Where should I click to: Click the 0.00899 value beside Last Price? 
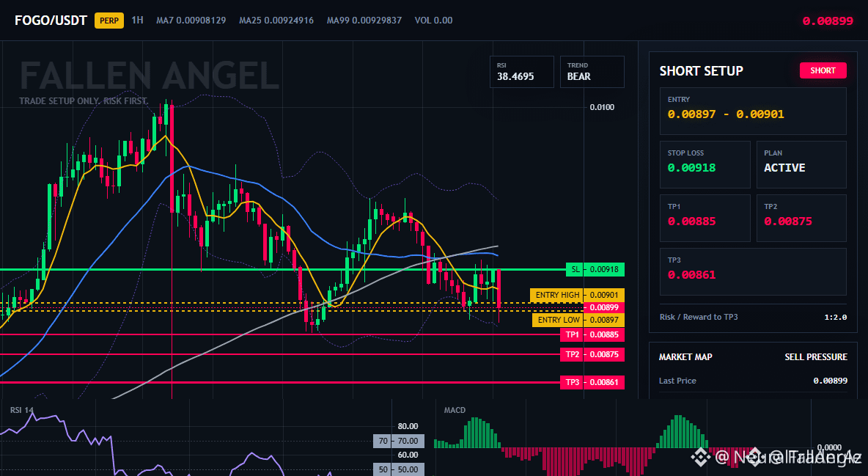pyautogui.click(x=830, y=381)
